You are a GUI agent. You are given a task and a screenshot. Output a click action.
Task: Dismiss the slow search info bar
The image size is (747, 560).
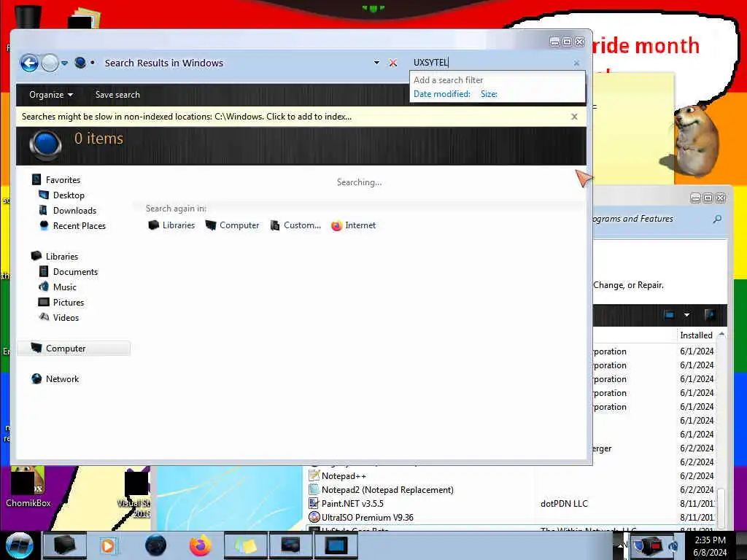[574, 117]
